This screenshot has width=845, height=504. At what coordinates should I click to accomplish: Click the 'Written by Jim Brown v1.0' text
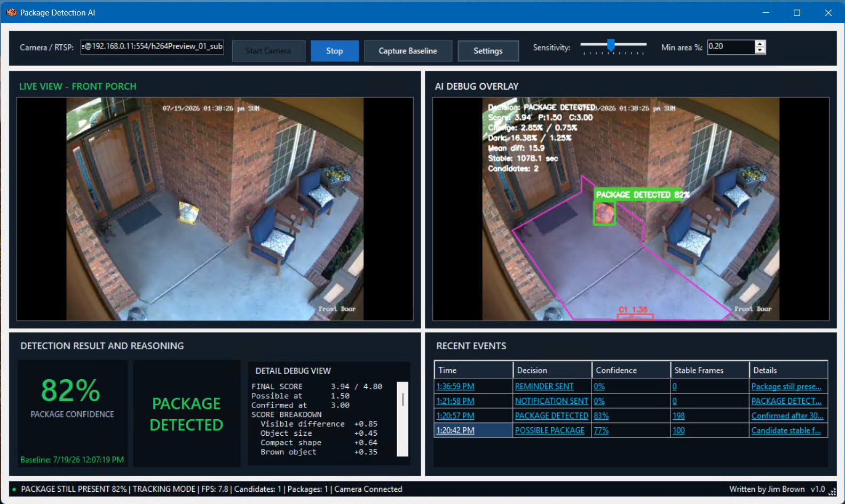click(x=777, y=489)
